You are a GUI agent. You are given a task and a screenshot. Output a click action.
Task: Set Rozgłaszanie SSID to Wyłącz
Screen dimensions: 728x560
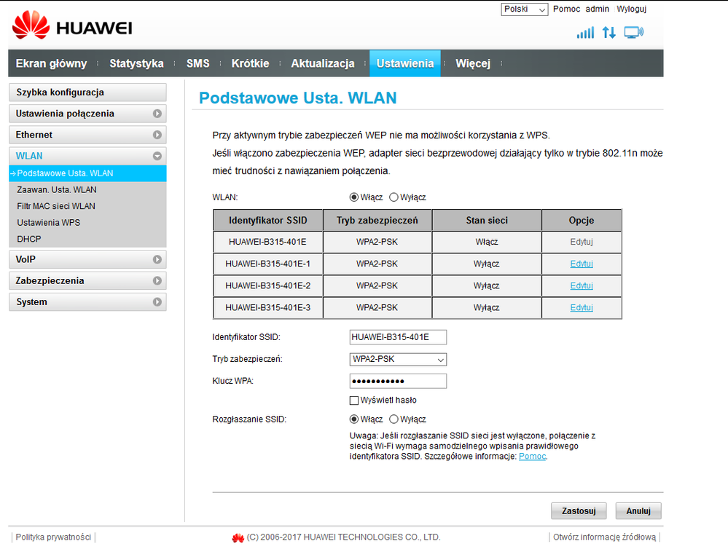(x=394, y=419)
